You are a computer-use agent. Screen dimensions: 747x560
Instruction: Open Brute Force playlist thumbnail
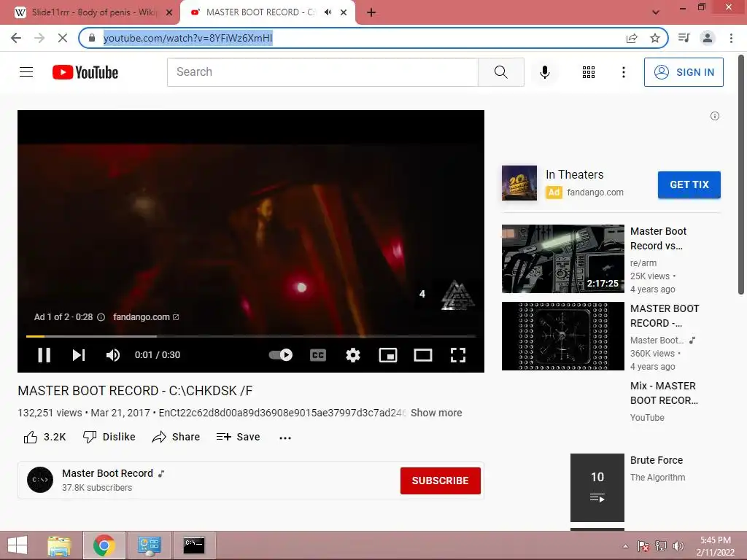(x=597, y=488)
